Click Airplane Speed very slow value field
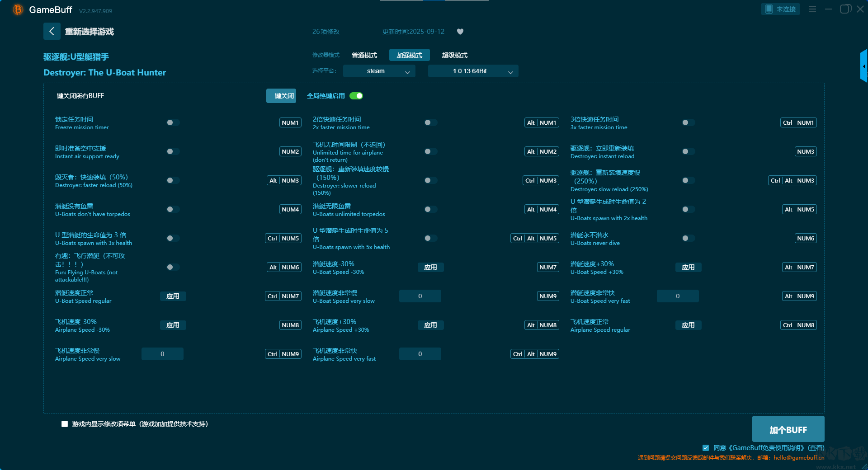This screenshot has height=470, width=868. [162, 354]
